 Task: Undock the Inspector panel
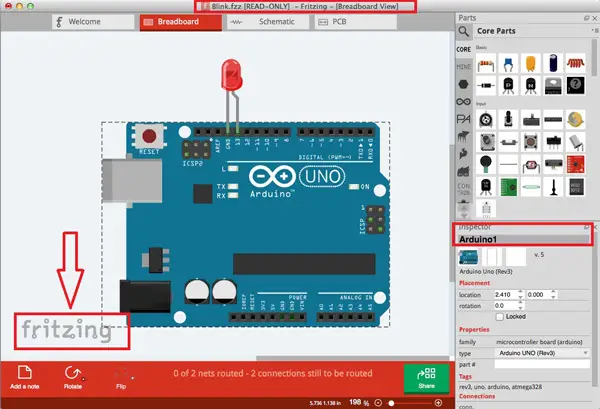587,227
